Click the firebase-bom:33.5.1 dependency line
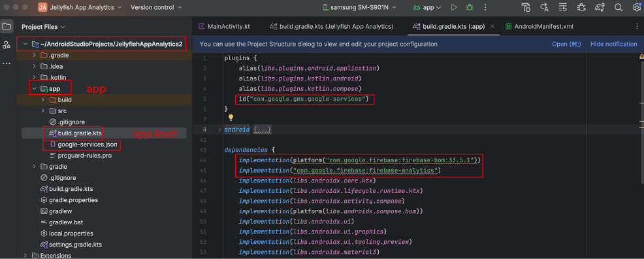The width and height of the screenshot is (644, 259). pyautogui.click(x=359, y=160)
